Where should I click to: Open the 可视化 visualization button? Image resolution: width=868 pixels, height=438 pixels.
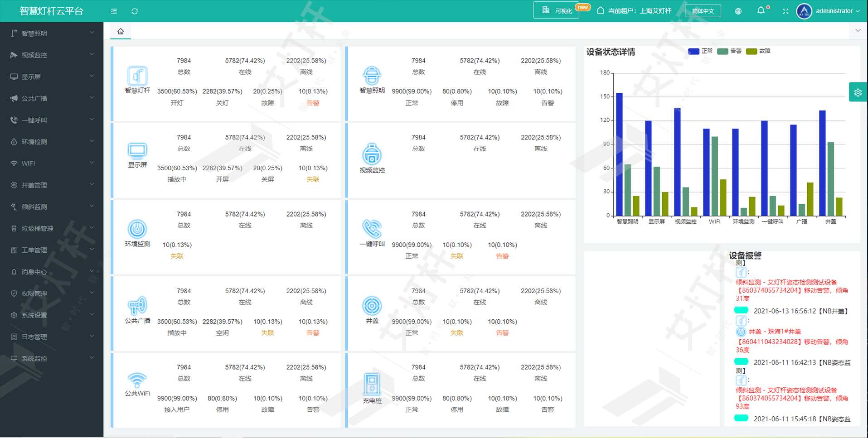click(556, 10)
